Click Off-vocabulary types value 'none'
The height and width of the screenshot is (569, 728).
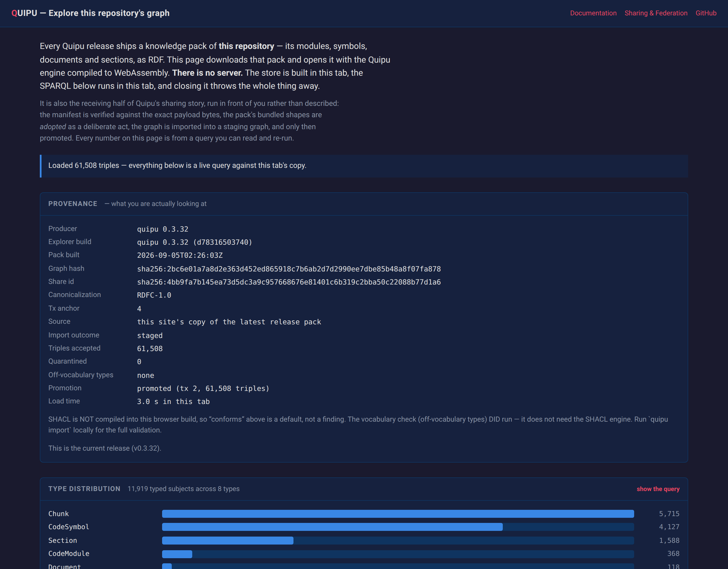point(145,375)
